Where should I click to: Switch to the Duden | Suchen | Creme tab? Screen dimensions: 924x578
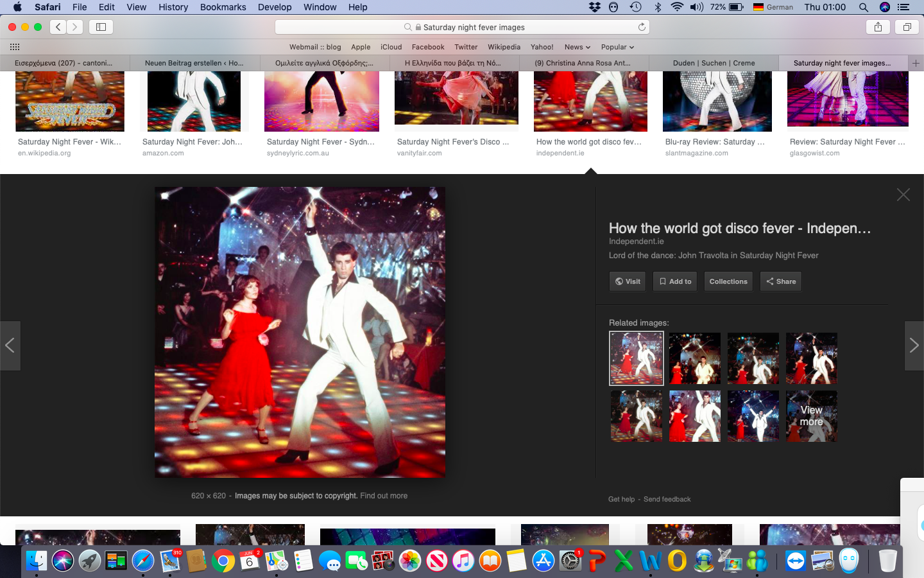[714, 63]
